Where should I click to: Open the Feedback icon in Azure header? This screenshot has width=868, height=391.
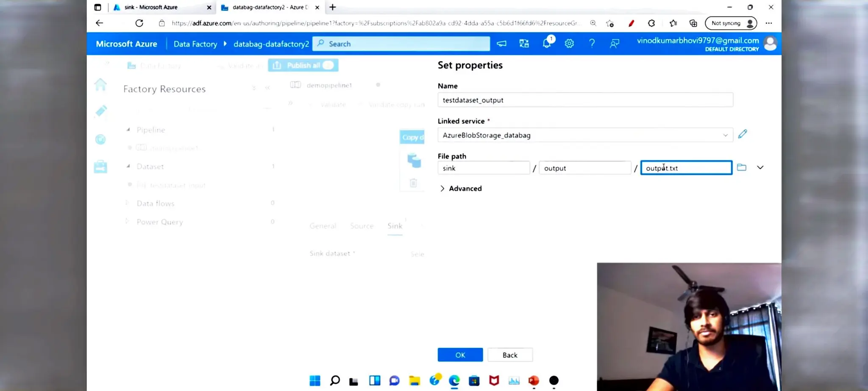614,43
